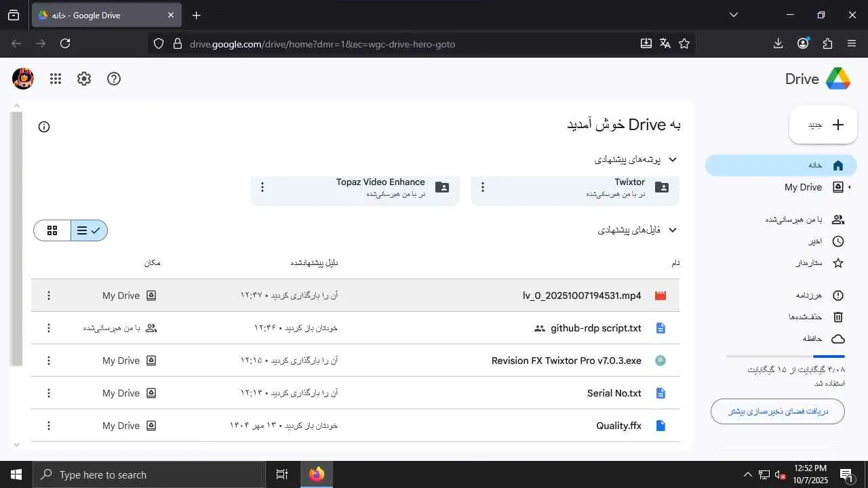Reload the page in Firefox
Viewport: 868px width, 488px height.
tap(65, 43)
